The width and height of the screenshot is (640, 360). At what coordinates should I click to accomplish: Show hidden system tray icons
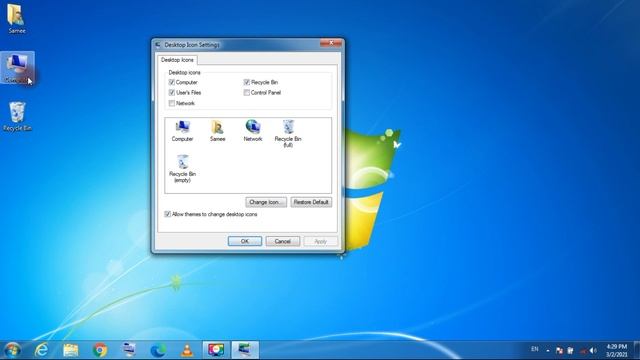[x=548, y=350]
